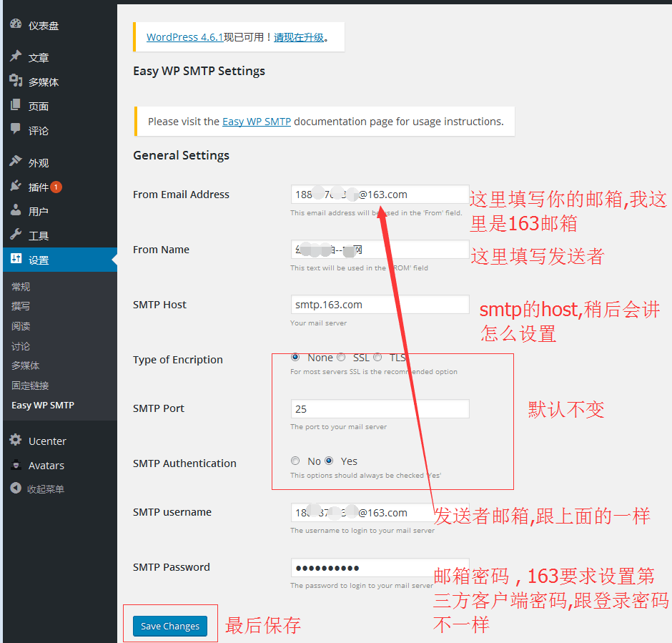This screenshot has height=643, width=672.
Task: Click the Comments (评论) bubble icon
Action: click(x=16, y=129)
